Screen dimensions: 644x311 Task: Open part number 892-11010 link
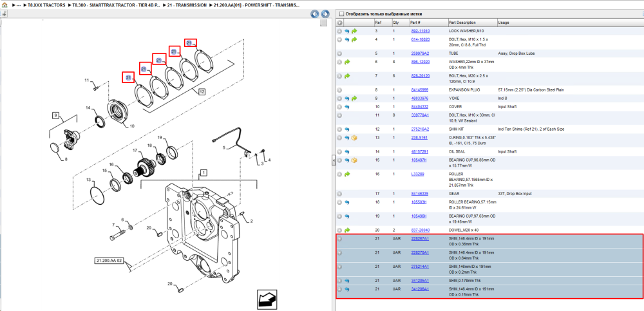click(x=420, y=31)
